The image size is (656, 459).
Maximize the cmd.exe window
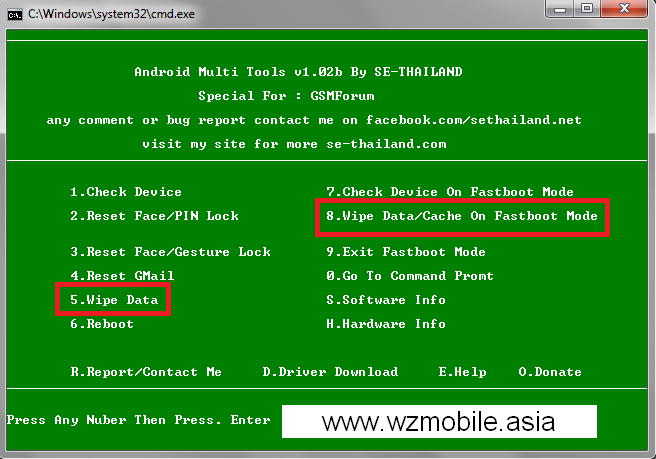[587, 8]
